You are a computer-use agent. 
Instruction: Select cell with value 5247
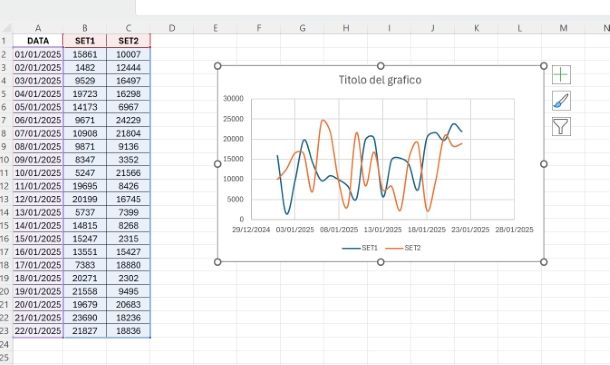(85, 173)
